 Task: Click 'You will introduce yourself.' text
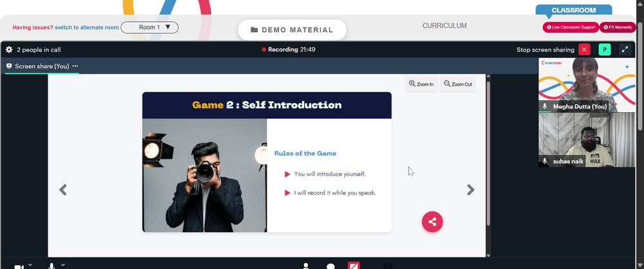(330, 174)
